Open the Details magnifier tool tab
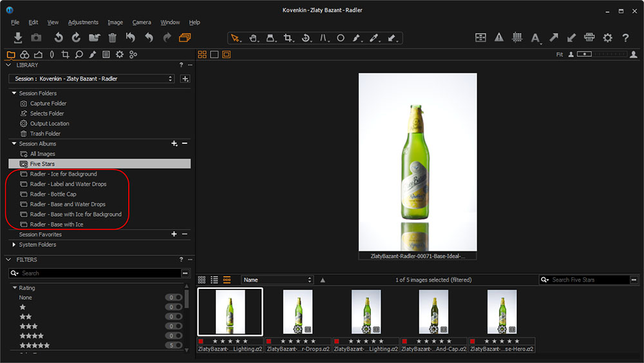 [x=79, y=54]
